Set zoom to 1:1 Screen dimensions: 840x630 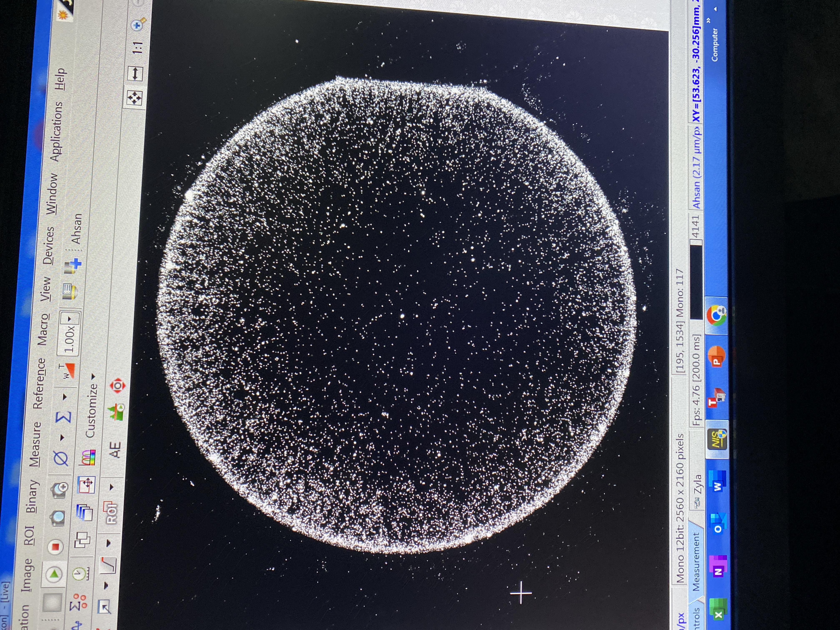[137, 48]
